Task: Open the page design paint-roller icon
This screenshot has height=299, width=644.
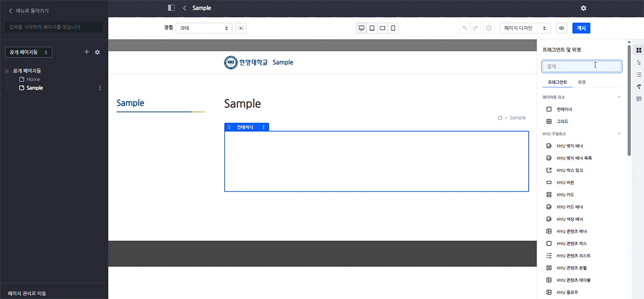Action: point(639,87)
